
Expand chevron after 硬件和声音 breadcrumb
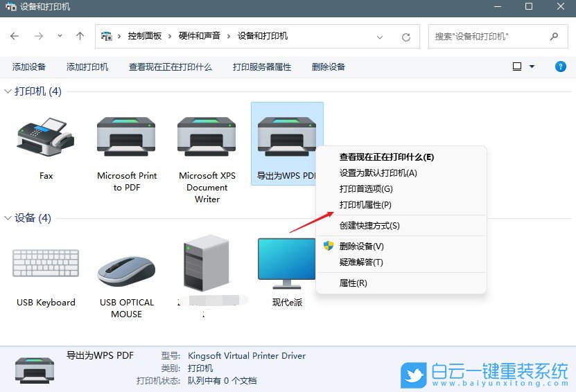(229, 36)
